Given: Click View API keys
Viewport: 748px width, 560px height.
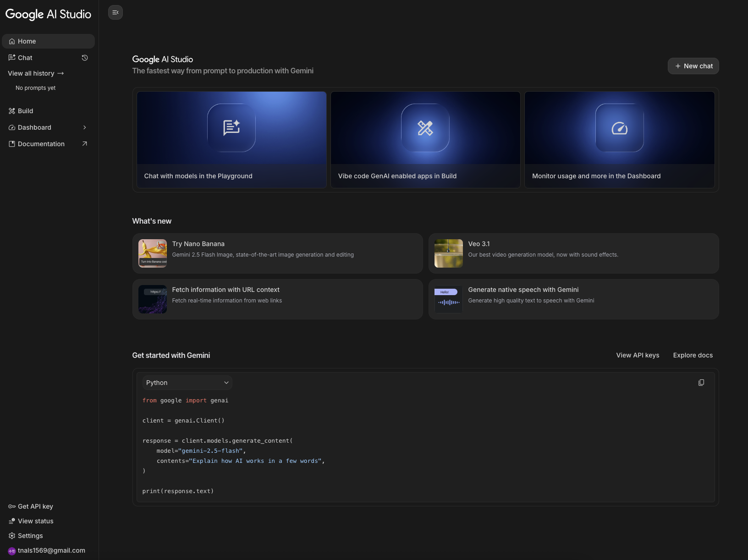Looking at the screenshot, I should coord(637,355).
